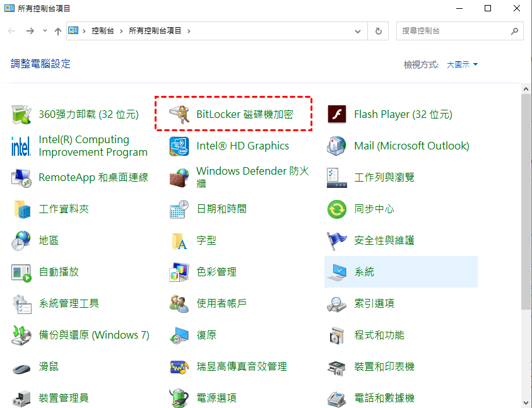Open 自動播放 icon
Viewport: 532px width, 408px height.
tap(21, 272)
